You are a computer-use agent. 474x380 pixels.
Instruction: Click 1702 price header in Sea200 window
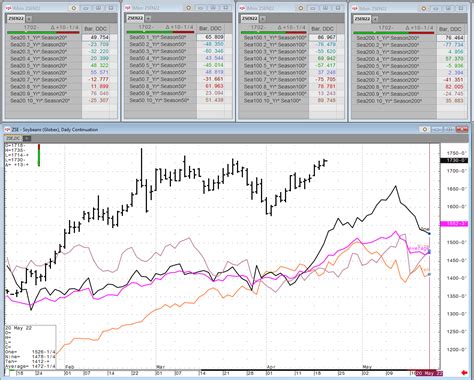387,28
